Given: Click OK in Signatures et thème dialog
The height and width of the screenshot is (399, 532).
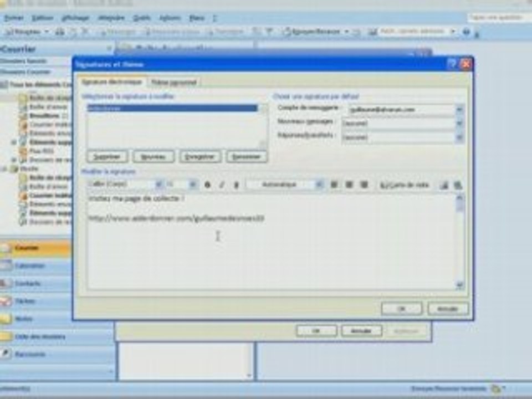Looking at the screenshot, I should (401, 309).
